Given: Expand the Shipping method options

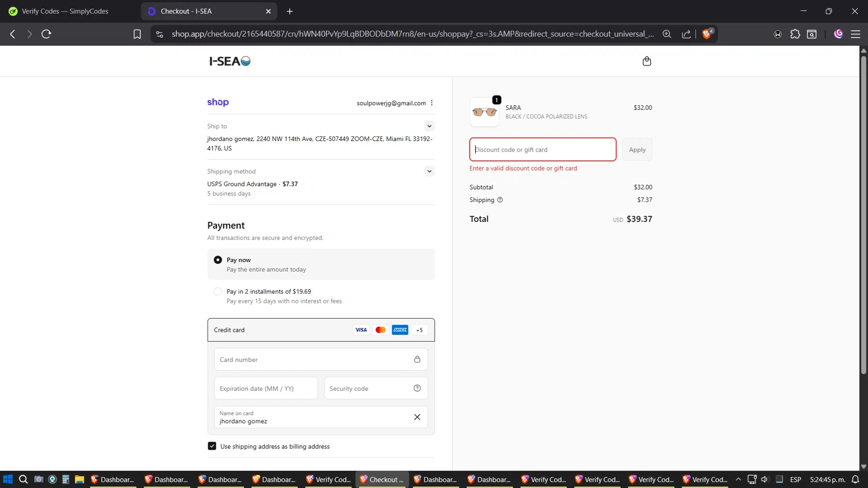Looking at the screenshot, I should tap(429, 171).
